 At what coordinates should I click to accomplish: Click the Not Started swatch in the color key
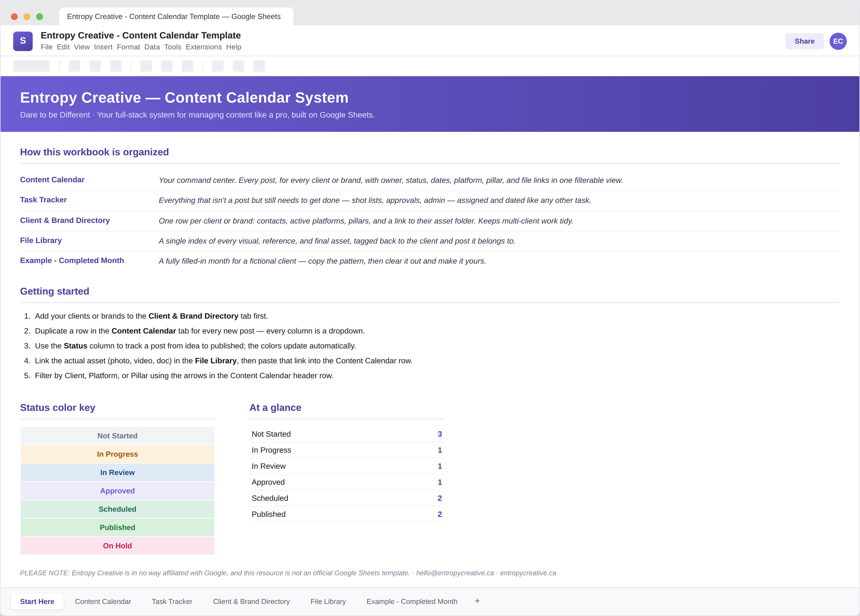118,436
